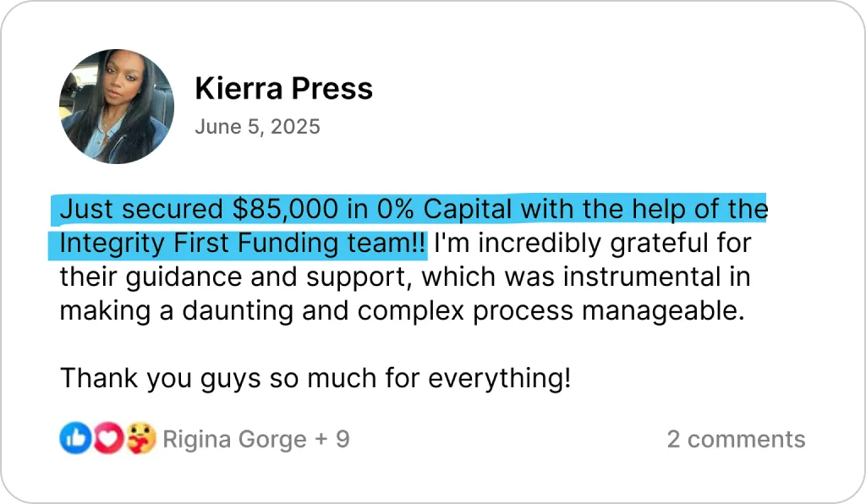The height and width of the screenshot is (504, 866).
Task: Open the 2 comments link
Action: (x=736, y=439)
